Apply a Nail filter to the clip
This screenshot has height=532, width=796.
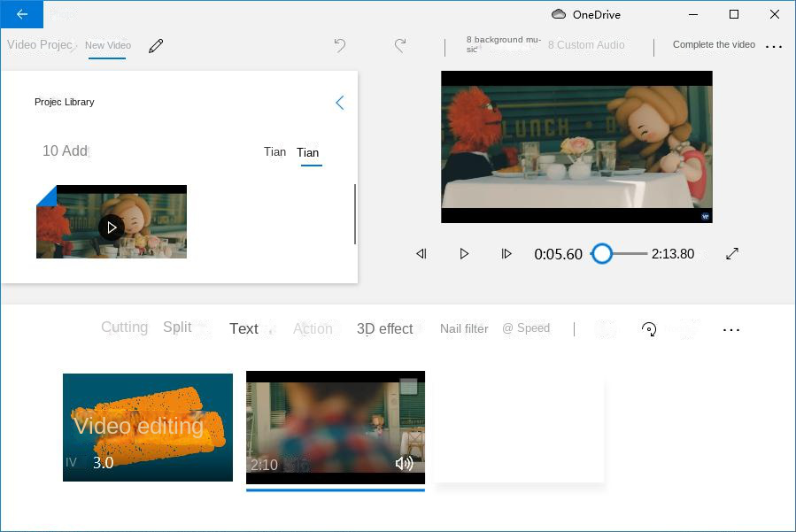(463, 328)
